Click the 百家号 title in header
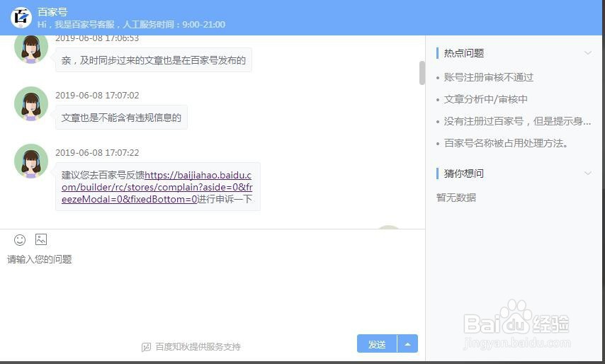Viewport: 605px width, 364px height. point(52,12)
